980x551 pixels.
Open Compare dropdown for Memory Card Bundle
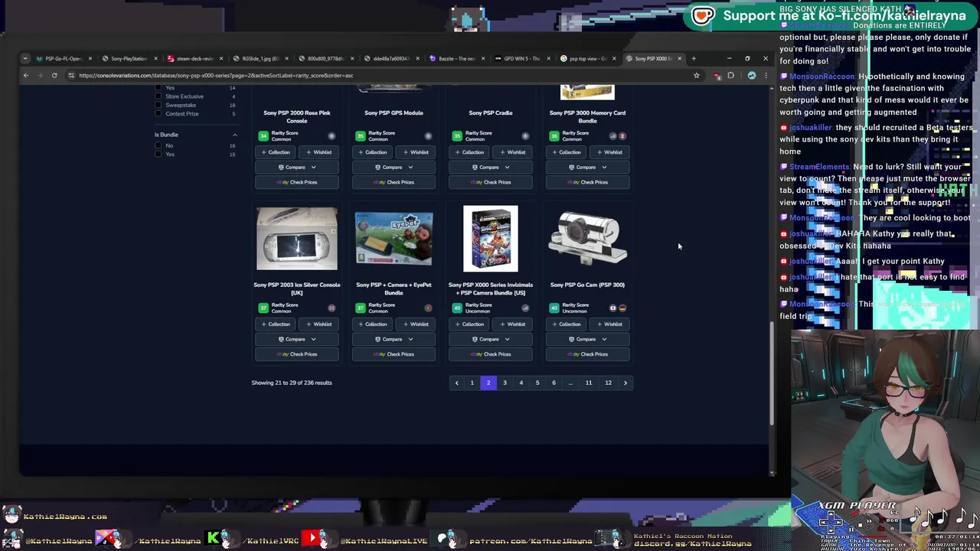587,167
